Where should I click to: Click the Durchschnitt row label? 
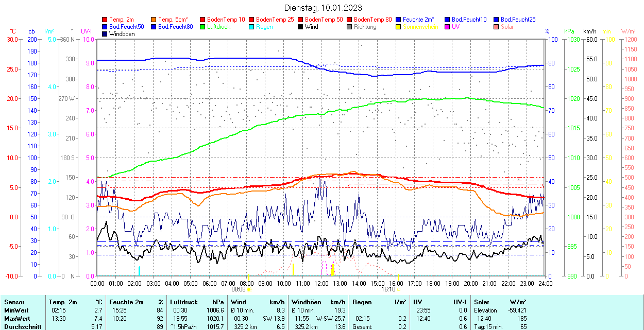click(21, 326)
